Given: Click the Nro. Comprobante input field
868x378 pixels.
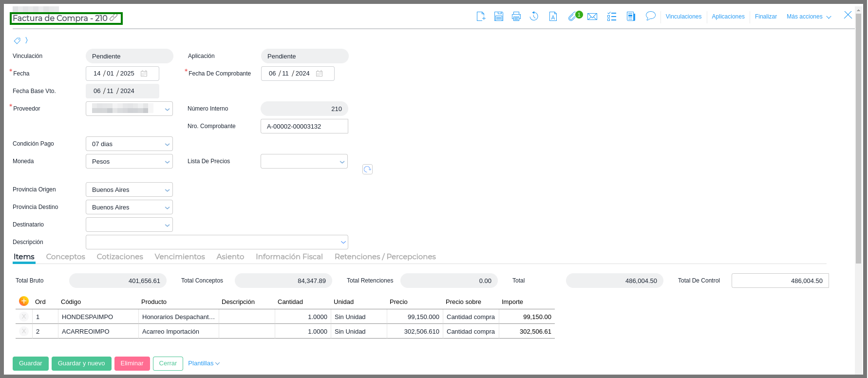Looking at the screenshot, I should point(304,127).
